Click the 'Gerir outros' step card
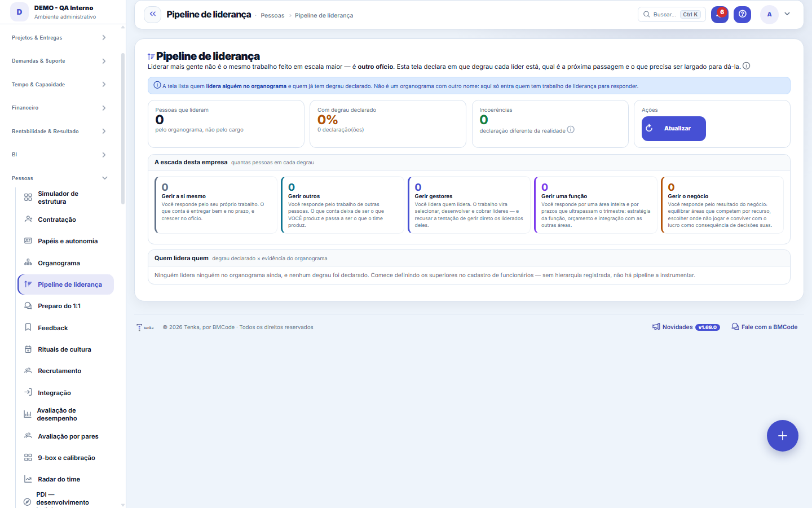The height and width of the screenshot is (508, 812). (342, 205)
